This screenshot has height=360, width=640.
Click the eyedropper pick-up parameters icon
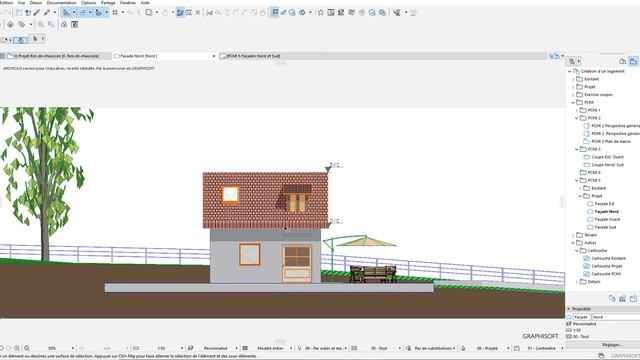point(37,13)
